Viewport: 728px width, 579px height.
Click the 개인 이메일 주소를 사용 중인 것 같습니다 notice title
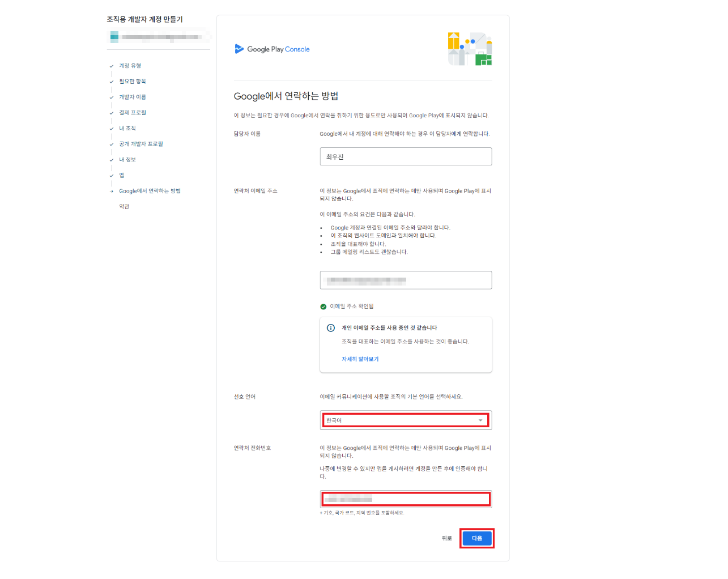coord(389,328)
